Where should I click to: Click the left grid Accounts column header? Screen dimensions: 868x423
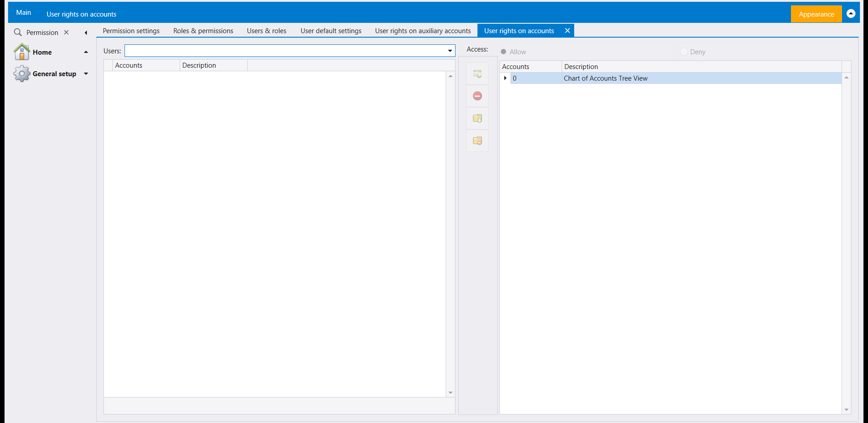click(146, 65)
